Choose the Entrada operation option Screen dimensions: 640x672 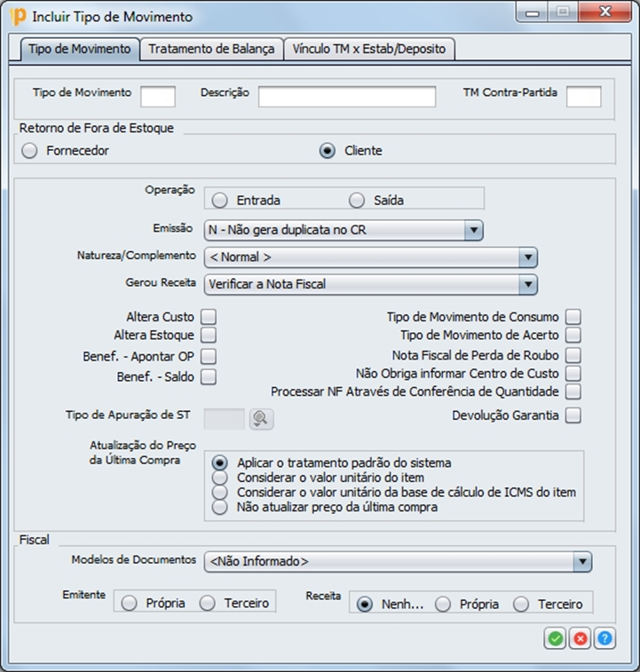click(220, 200)
